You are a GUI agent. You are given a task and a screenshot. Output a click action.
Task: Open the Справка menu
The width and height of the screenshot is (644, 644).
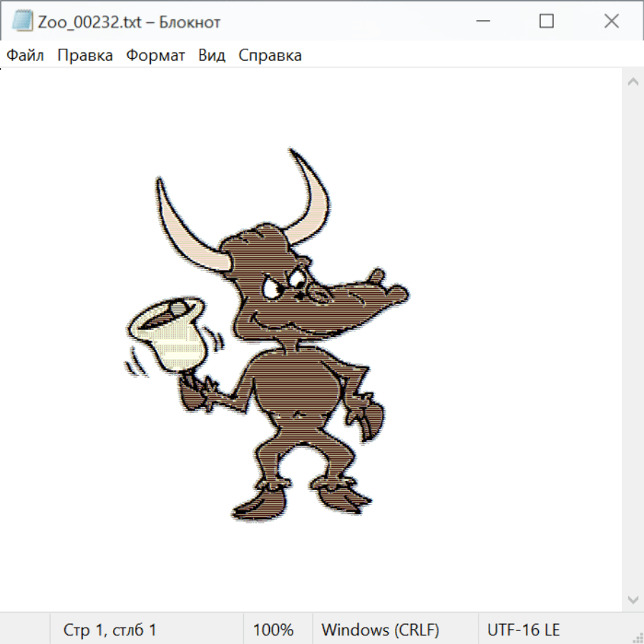point(270,55)
